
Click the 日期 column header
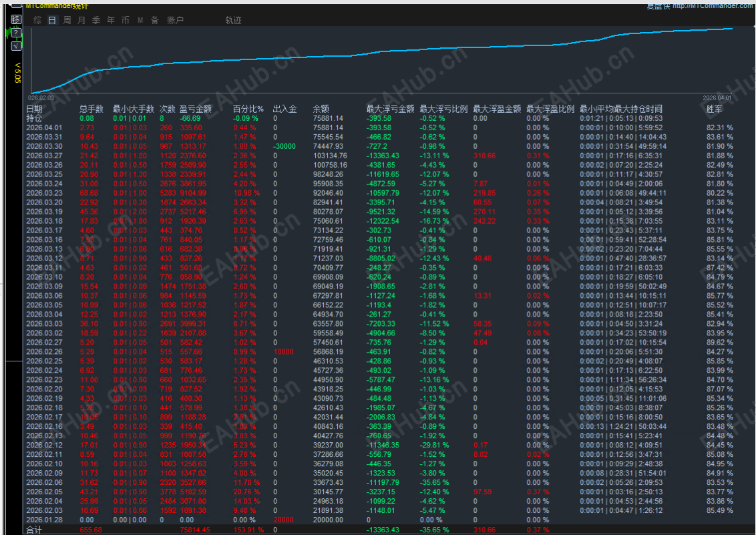(34, 109)
